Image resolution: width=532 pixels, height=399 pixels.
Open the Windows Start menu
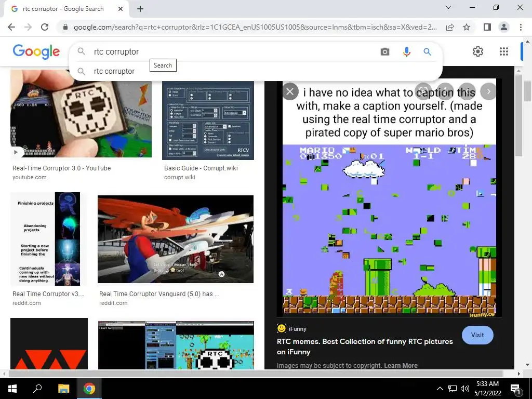pyautogui.click(x=12, y=389)
